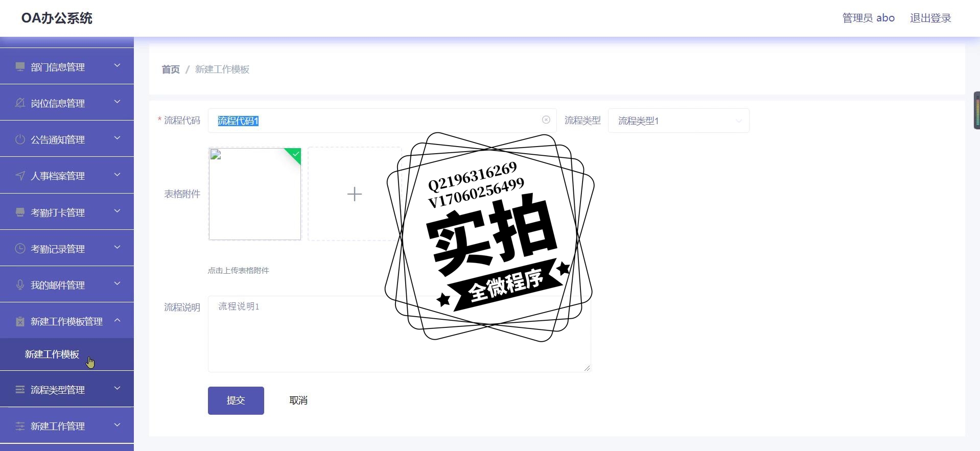
Task: Expand the 岗位信息管理 menu chevron
Action: [117, 102]
